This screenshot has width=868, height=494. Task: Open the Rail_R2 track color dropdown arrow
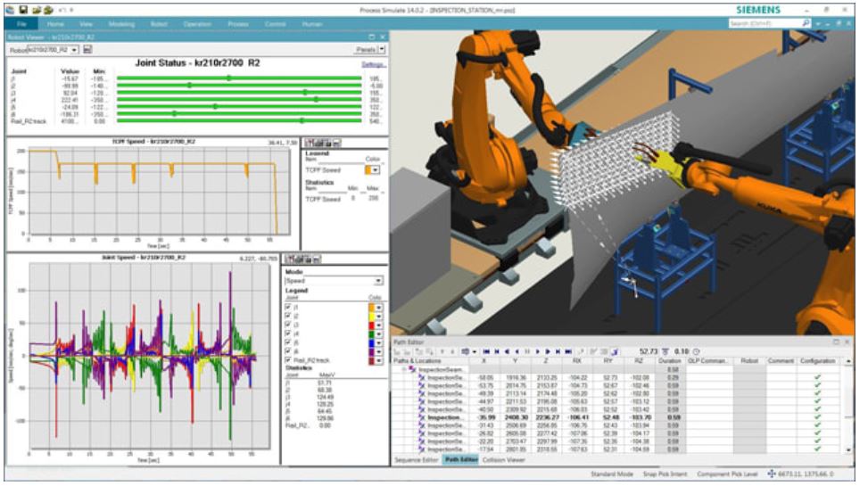click(378, 360)
